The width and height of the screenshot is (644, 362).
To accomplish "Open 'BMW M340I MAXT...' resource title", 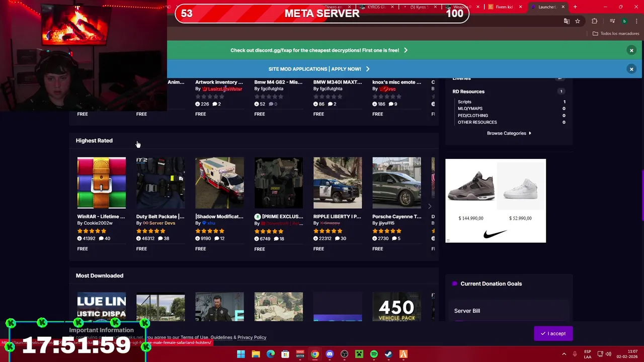I will (x=338, y=82).
